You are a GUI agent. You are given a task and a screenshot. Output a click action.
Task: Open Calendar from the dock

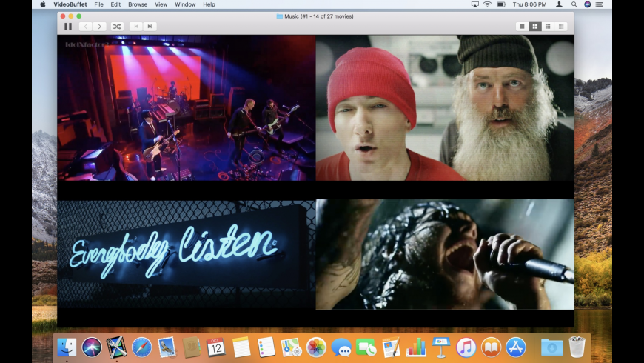tap(216, 347)
